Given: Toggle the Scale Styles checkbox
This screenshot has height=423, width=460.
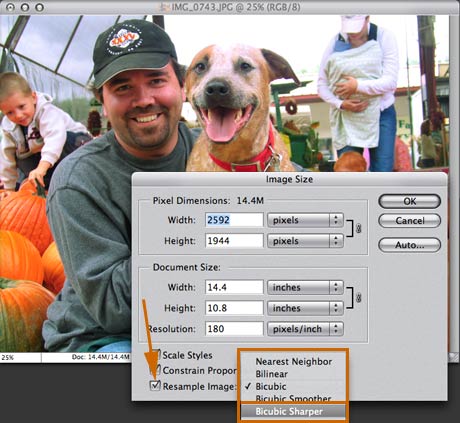Looking at the screenshot, I should pyautogui.click(x=157, y=354).
